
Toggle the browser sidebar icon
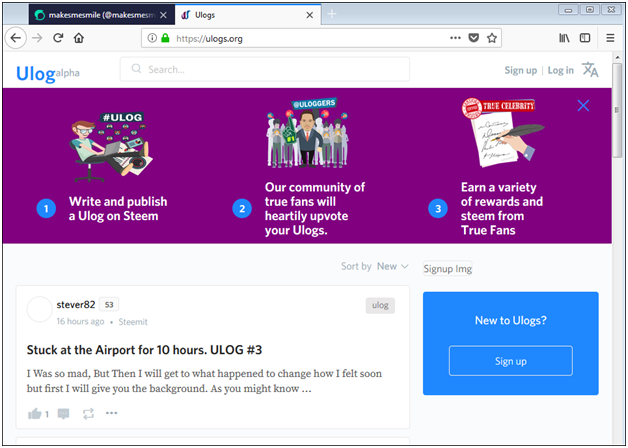(585, 38)
